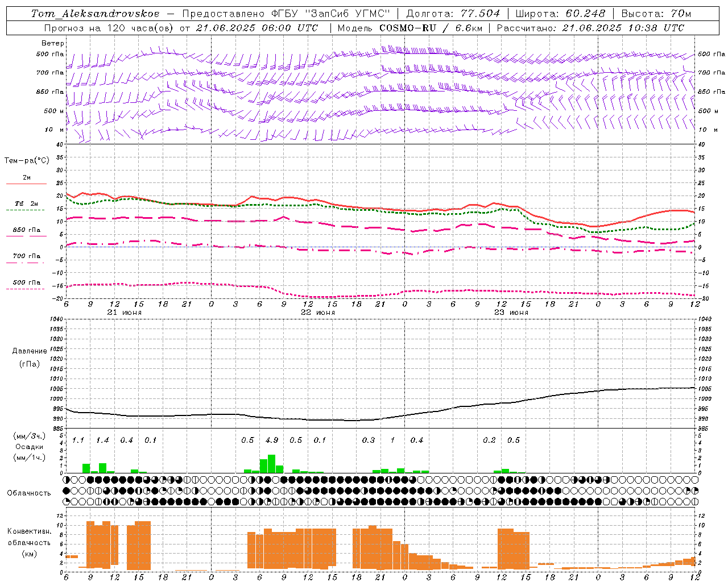Click the tallest green precipitation bar under 4.9
The width and height of the screenshot is (728, 582).
click(x=271, y=464)
